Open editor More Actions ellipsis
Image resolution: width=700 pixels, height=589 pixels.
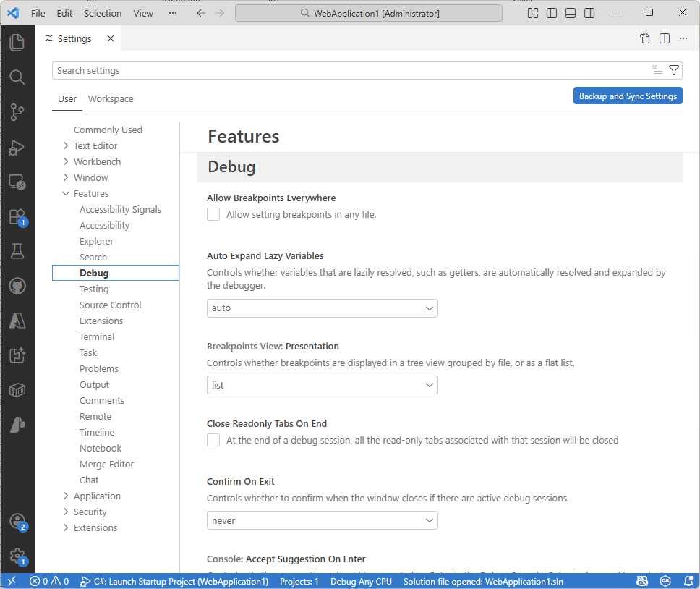(683, 38)
